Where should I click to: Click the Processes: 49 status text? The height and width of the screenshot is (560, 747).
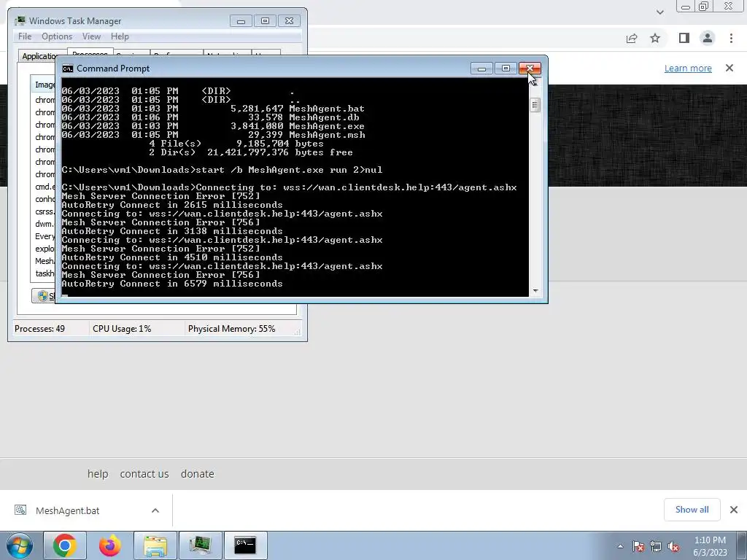39,329
